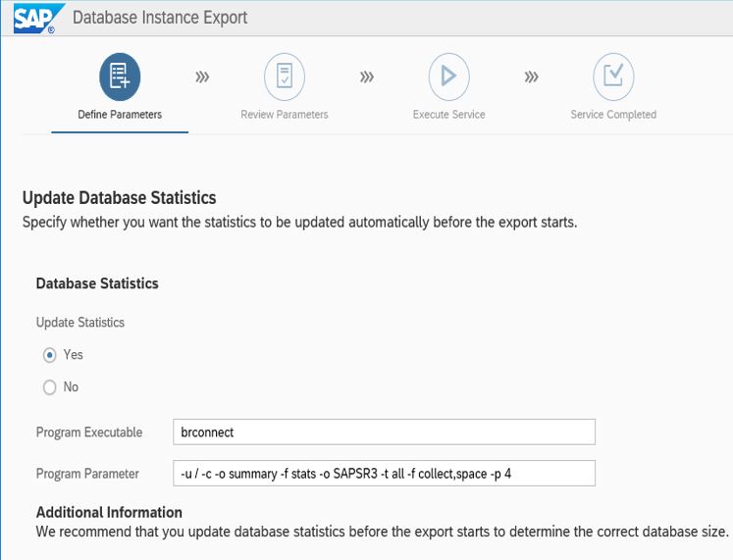733x560 pixels.
Task: Jump to the Service Completed step icon
Action: pyautogui.click(x=613, y=76)
